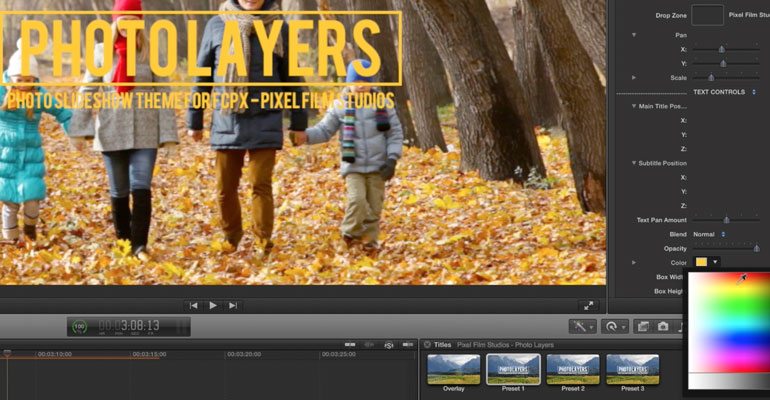Pick a gray from grayscale strip
This screenshot has width=770, height=400.
coord(729,381)
